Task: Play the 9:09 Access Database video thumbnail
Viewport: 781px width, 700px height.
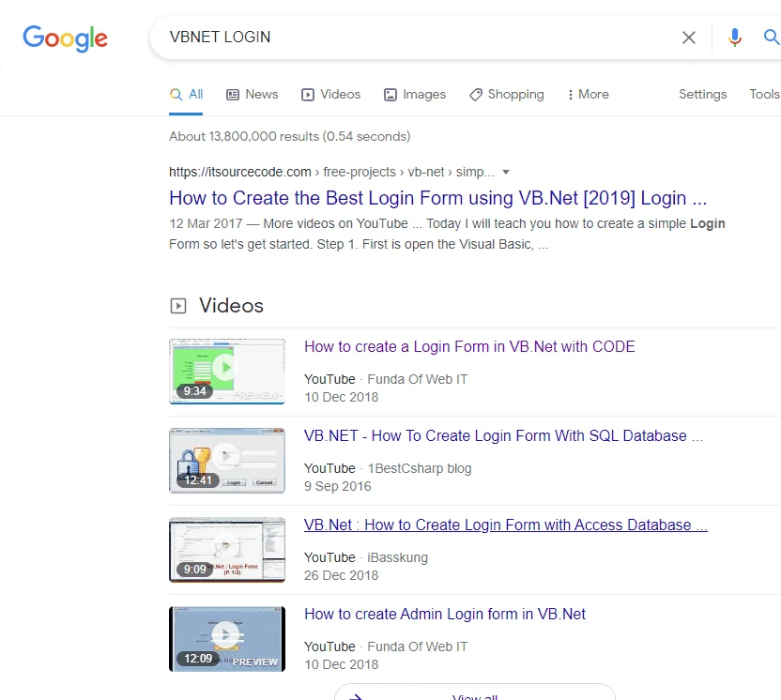Action: tap(227, 550)
